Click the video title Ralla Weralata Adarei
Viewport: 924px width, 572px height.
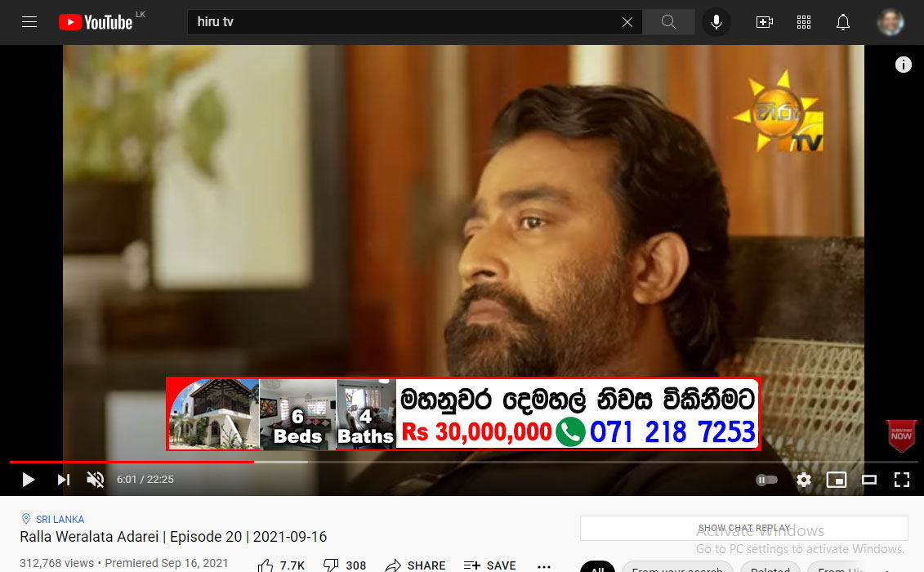click(x=173, y=537)
